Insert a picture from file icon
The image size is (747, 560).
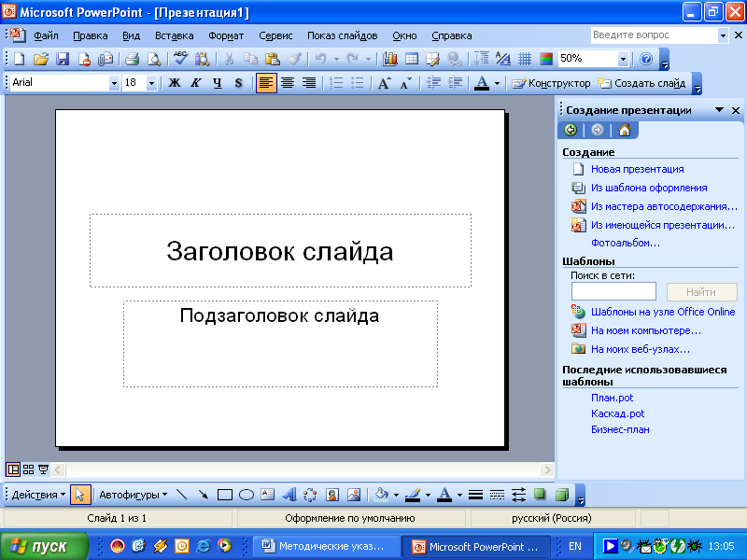coord(354,495)
